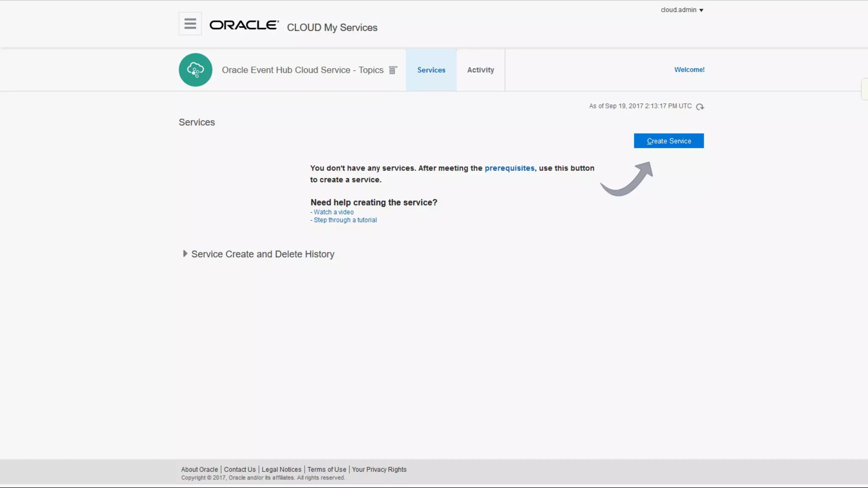868x488 pixels.
Task: Open the Terms of Use footer link
Action: point(327,469)
